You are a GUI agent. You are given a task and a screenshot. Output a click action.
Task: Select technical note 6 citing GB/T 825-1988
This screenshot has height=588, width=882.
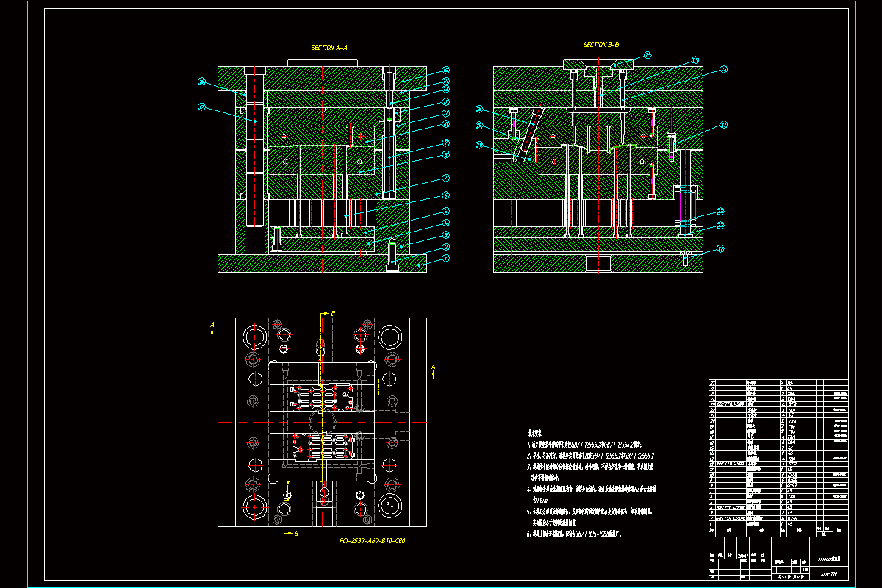[575, 535]
